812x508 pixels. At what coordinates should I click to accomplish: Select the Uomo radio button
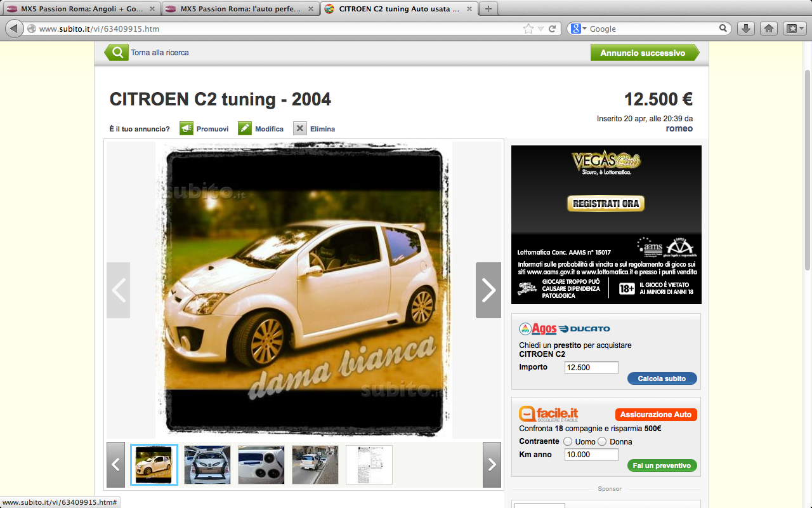pyautogui.click(x=568, y=441)
